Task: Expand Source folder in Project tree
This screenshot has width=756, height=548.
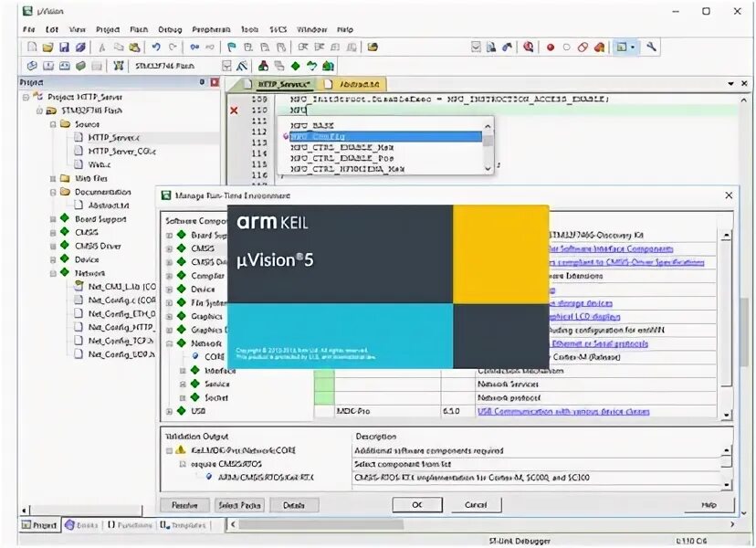Action: 53,124
